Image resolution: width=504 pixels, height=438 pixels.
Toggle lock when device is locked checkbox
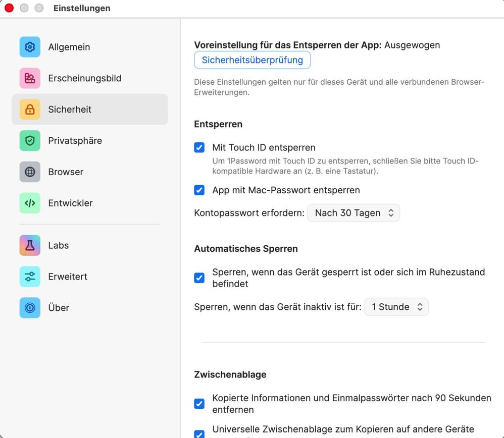pos(199,278)
